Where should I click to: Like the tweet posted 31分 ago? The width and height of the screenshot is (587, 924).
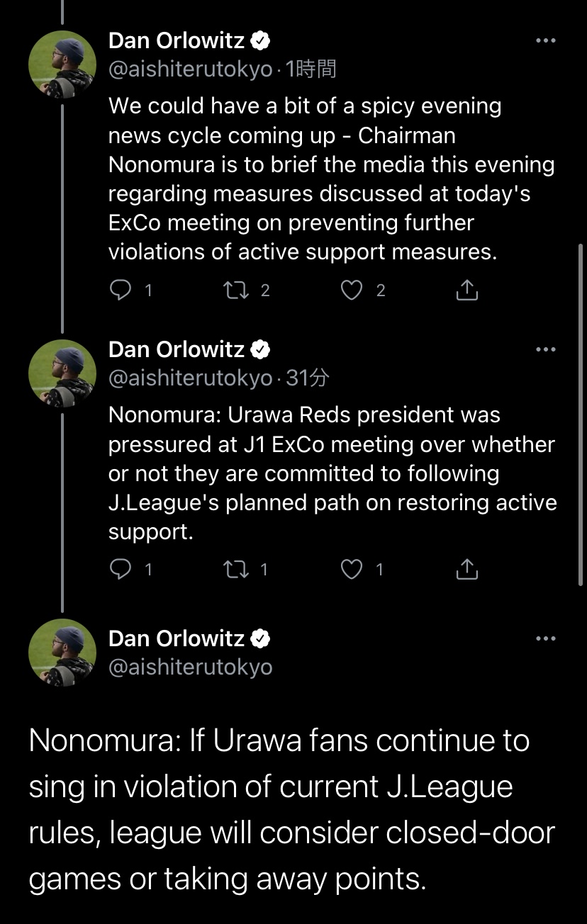point(352,569)
